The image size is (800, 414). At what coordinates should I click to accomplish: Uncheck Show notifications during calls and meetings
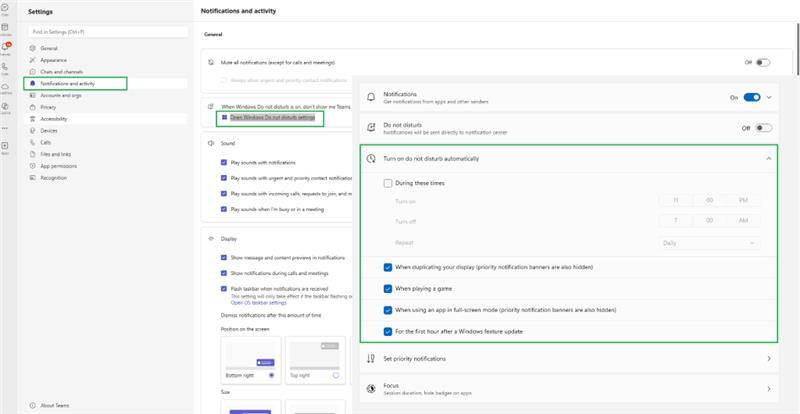(223, 273)
